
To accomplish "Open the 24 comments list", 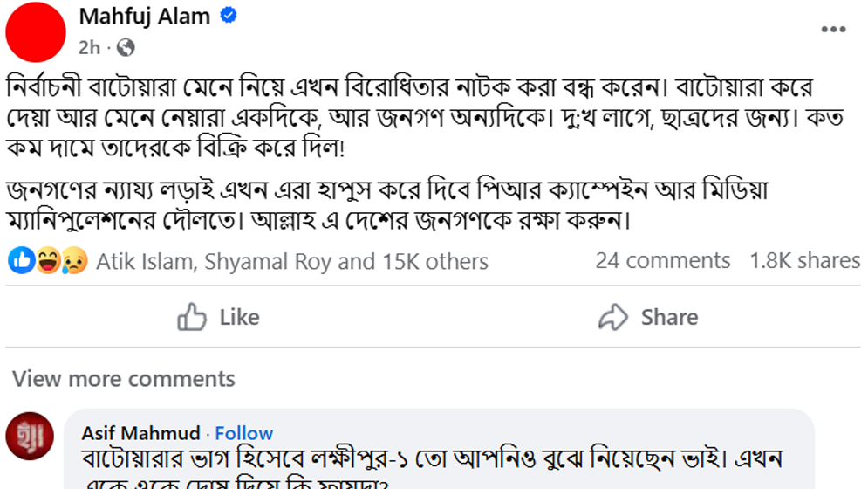I will [662, 260].
